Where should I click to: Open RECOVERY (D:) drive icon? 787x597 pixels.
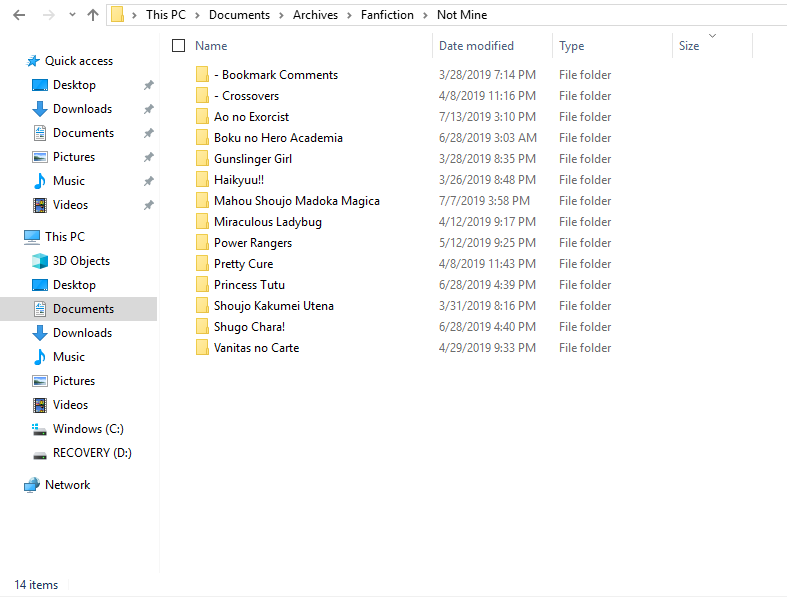(x=40, y=455)
